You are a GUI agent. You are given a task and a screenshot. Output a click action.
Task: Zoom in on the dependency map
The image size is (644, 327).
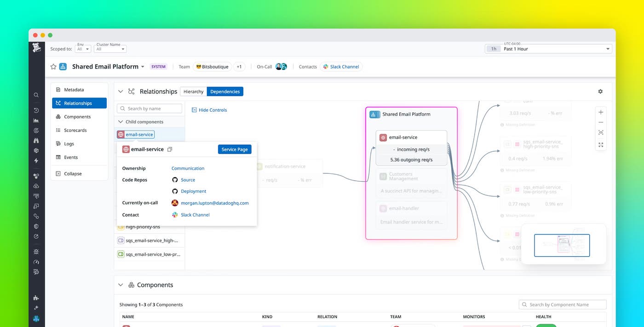pos(601,112)
